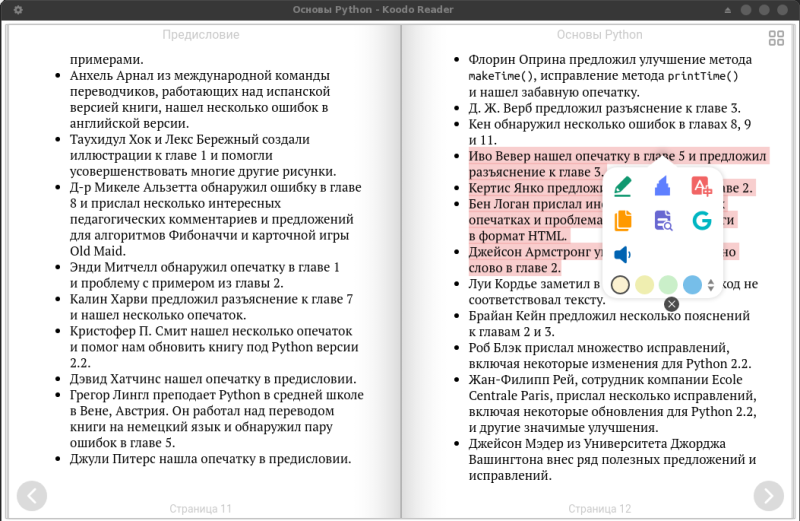This screenshot has height=521, width=800.
Task: Click the red translate text icon
Action: 701,186
